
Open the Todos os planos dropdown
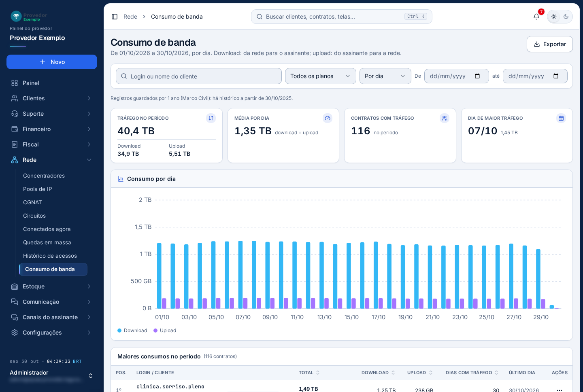321,76
